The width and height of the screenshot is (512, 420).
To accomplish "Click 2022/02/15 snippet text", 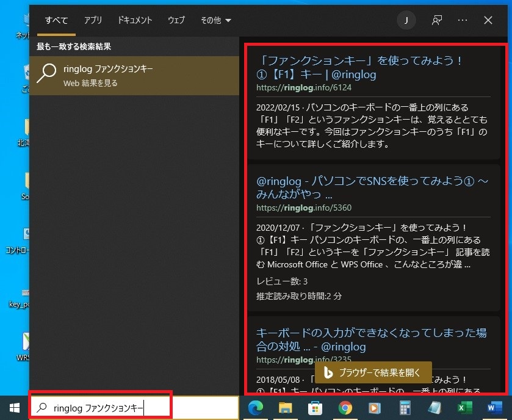I will [x=372, y=125].
